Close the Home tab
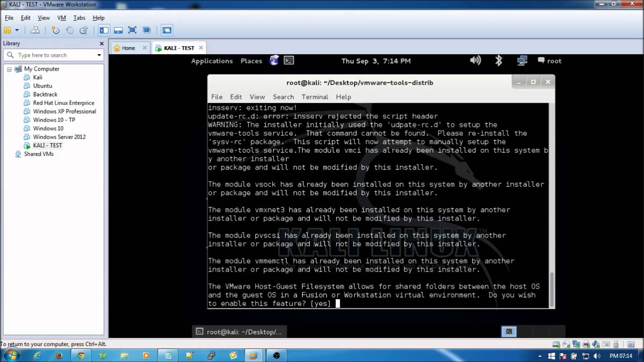This screenshot has width=644, height=362. pyautogui.click(x=145, y=48)
